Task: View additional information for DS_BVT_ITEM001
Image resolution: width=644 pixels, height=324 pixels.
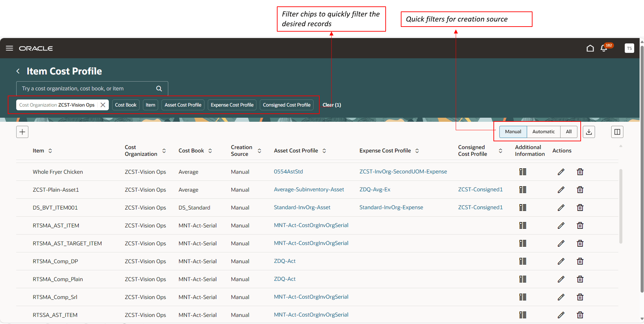Action: [522, 208]
